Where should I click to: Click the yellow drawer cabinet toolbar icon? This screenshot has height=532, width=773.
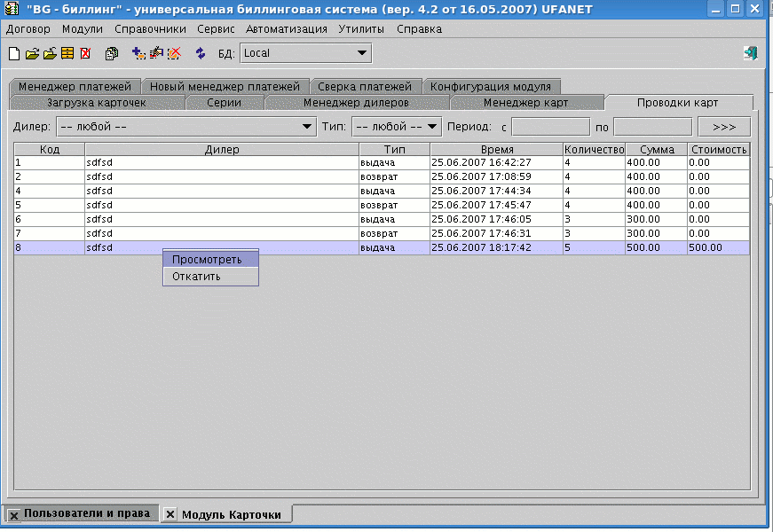[67, 53]
